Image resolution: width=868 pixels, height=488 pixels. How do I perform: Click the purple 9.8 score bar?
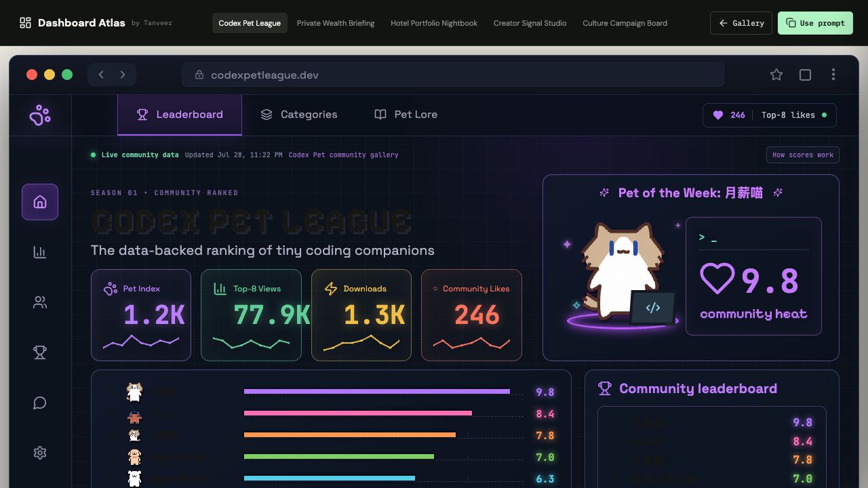point(377,392)
